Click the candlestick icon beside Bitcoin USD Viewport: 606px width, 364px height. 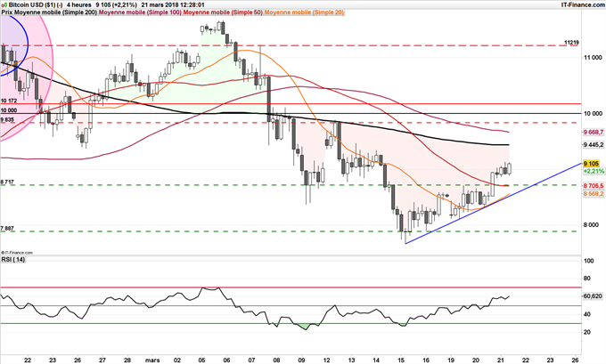4,5
